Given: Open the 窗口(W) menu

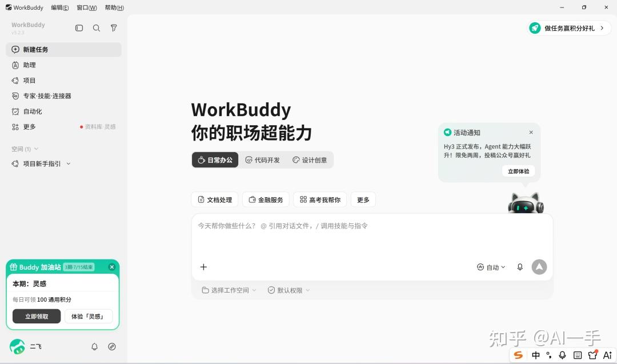Looking at the screenshot, I should (87, 7).
